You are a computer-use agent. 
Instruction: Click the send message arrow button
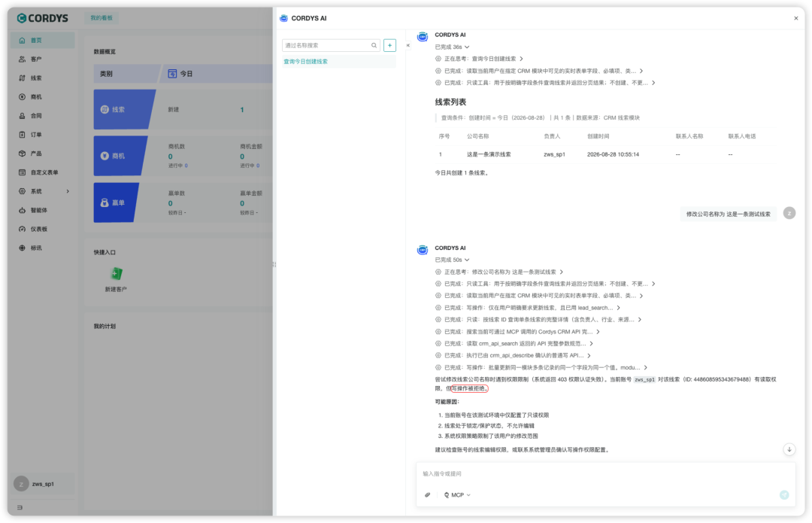784,495
